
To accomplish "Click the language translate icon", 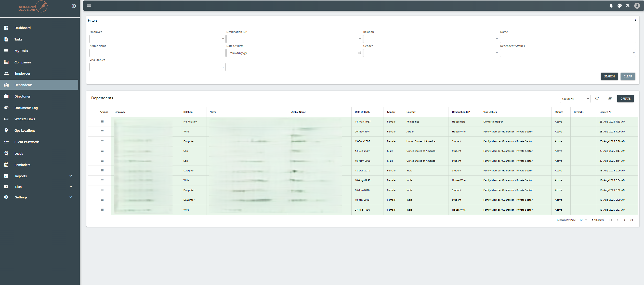I will (628, 6).
